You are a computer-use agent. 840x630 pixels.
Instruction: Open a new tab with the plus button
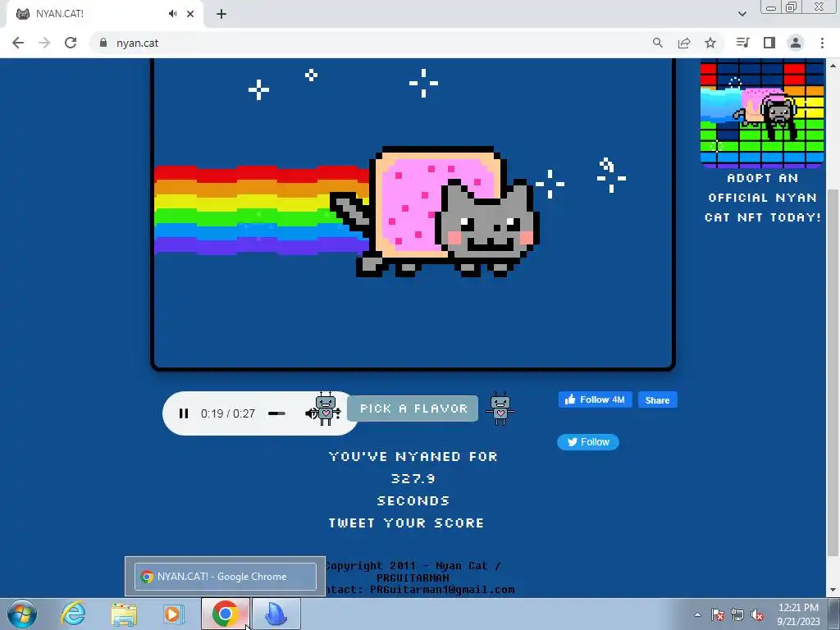[221, 14]
